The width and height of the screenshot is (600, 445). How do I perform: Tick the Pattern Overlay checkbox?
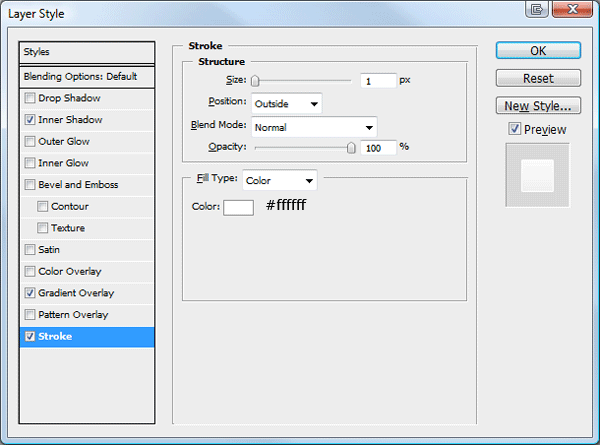click(30, 315)
